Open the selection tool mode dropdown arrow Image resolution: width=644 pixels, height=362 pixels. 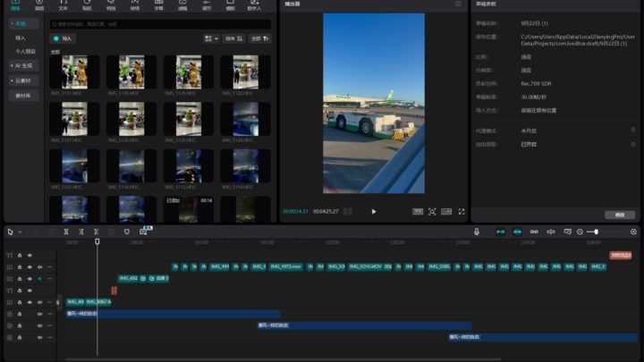click(x=20, y=232)
